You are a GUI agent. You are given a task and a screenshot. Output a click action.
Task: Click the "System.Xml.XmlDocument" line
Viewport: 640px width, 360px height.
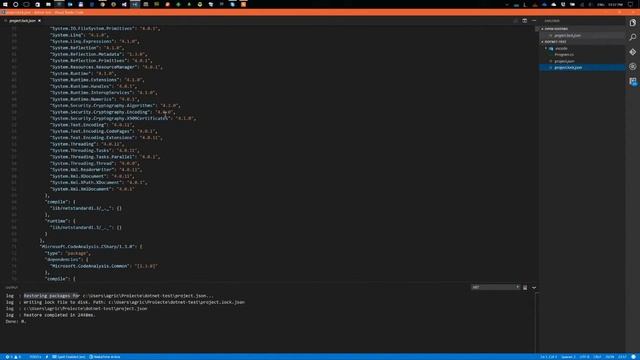(92, 189)
